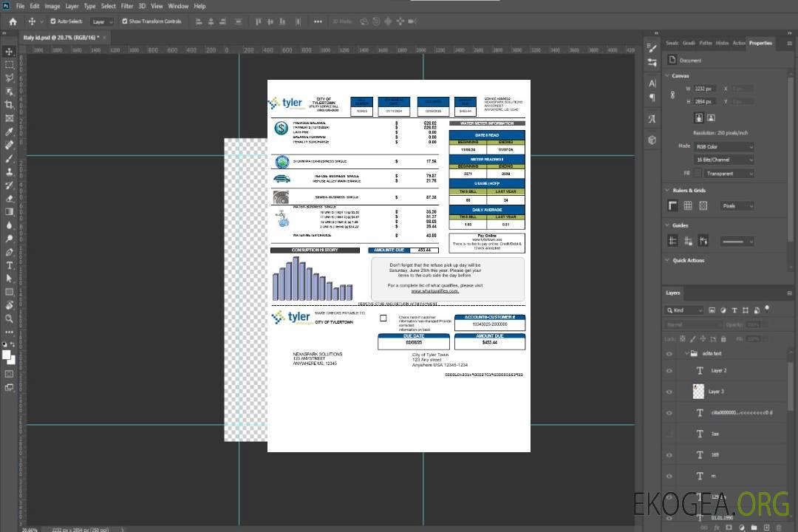798x532 pixels.
Task: Select the Zoom magnifier tool
Action: (9, 318)
